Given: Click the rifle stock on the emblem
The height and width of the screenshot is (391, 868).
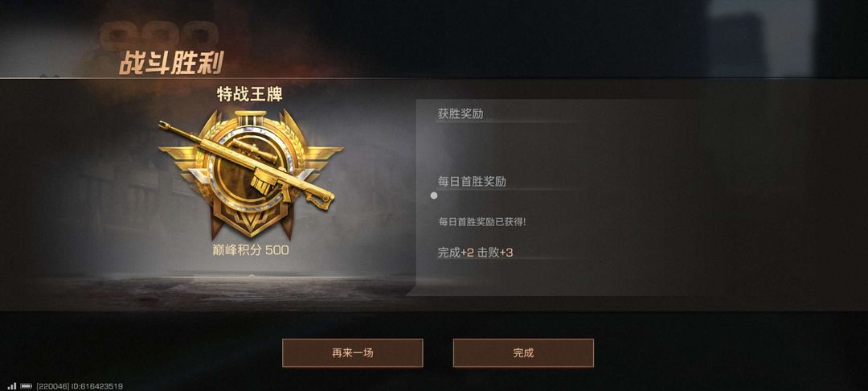Looking at the screenshot, I should (x=317, y=195).
